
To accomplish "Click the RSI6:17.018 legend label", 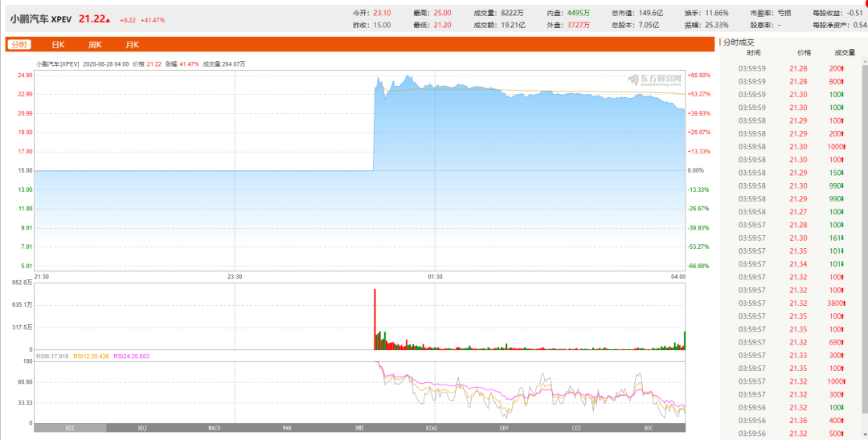I will point(52,356).
